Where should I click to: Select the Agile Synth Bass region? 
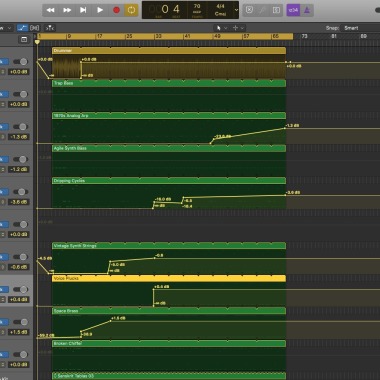[169, 148]
